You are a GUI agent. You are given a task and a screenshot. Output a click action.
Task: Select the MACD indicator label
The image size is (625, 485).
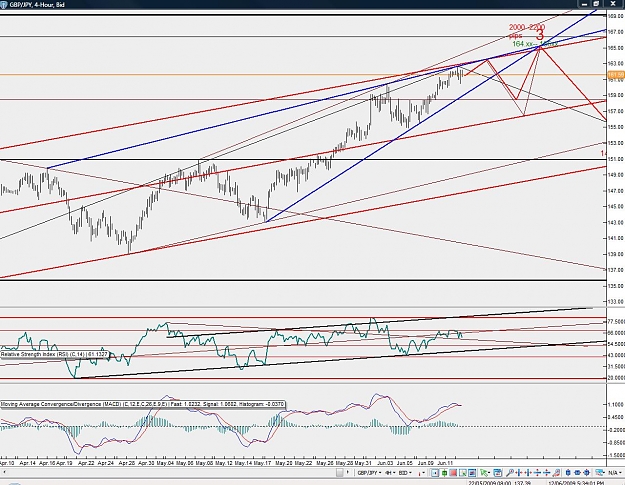(142, 404)
